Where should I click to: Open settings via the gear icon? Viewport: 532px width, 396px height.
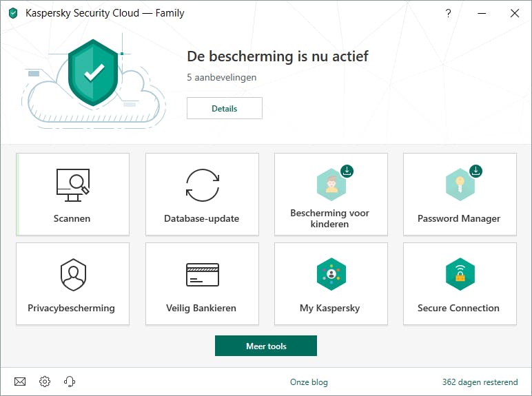click(45, 382)
